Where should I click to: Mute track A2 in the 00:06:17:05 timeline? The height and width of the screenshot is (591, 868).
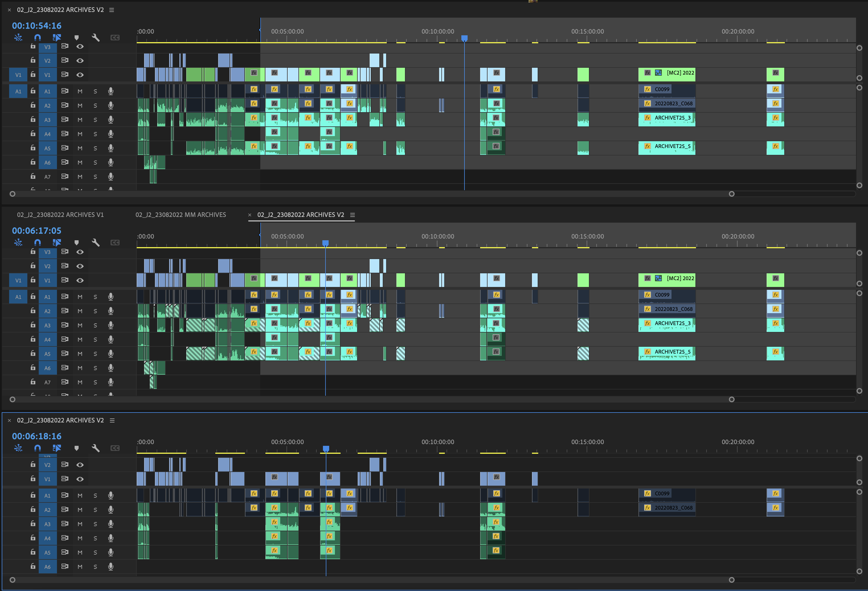80,311
